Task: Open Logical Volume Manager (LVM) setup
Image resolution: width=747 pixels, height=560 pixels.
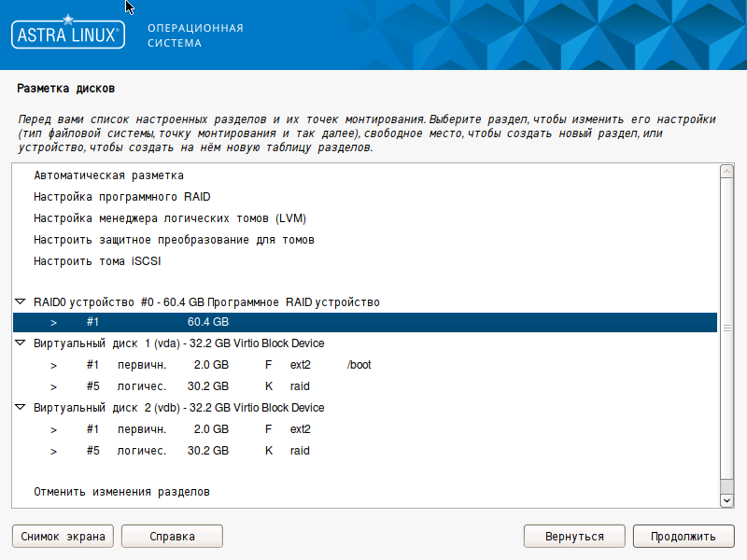Action: [170, 218]
